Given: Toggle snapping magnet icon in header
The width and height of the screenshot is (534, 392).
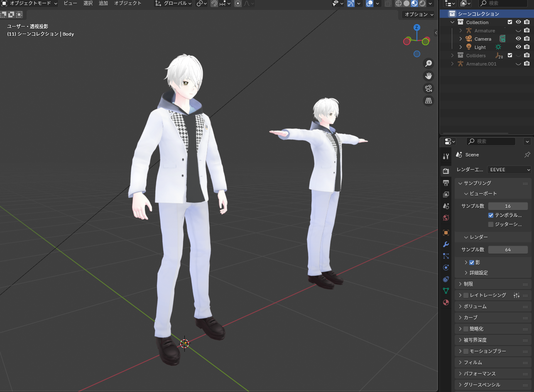Looking at the screenshot, I should pyautogui.click(x=214, y=3).
